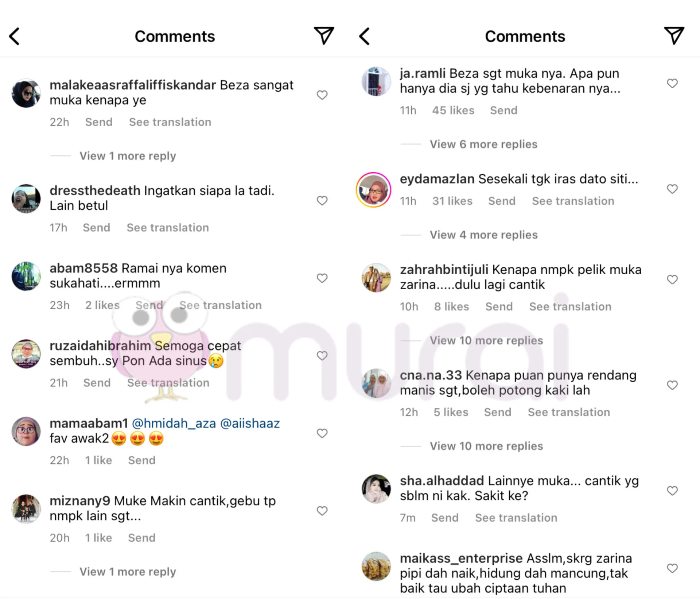Open direct share icon in left Comments header
700x599 pixels.
coord(324,35)
